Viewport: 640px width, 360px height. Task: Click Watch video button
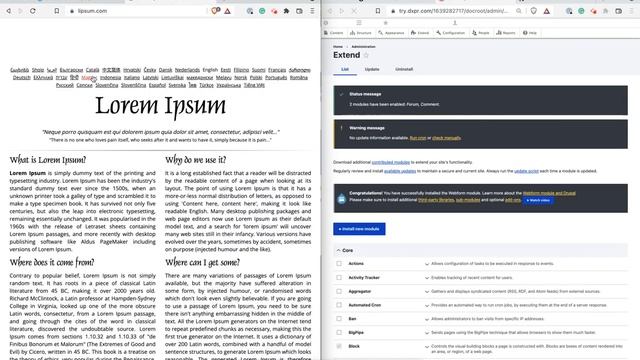538,200
